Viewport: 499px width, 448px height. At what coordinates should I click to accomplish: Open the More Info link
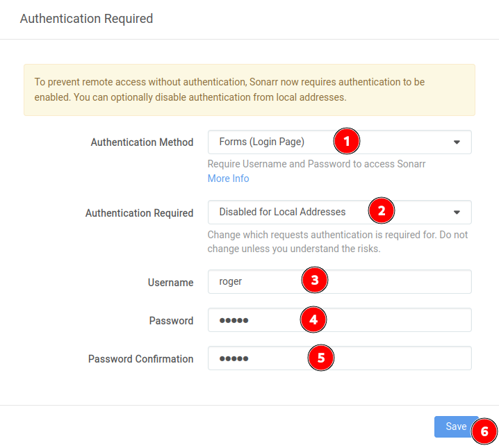click(x=228, y=179)
